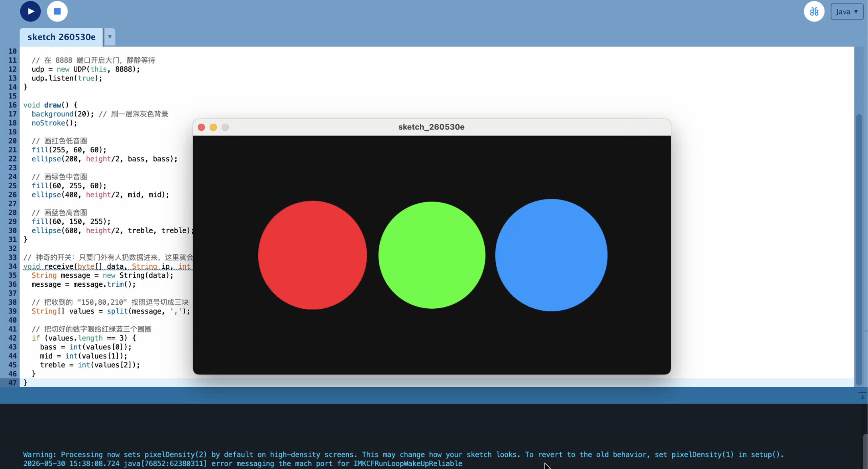
Task: Click the console scrollbar thumb
Action: 865,451
